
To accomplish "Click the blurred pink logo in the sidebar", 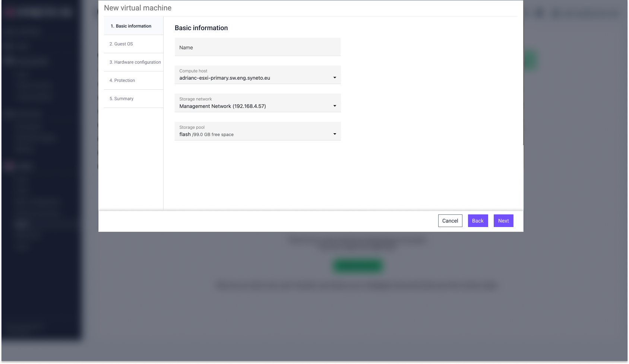I will pyautogui.click(x=10, y=12).
